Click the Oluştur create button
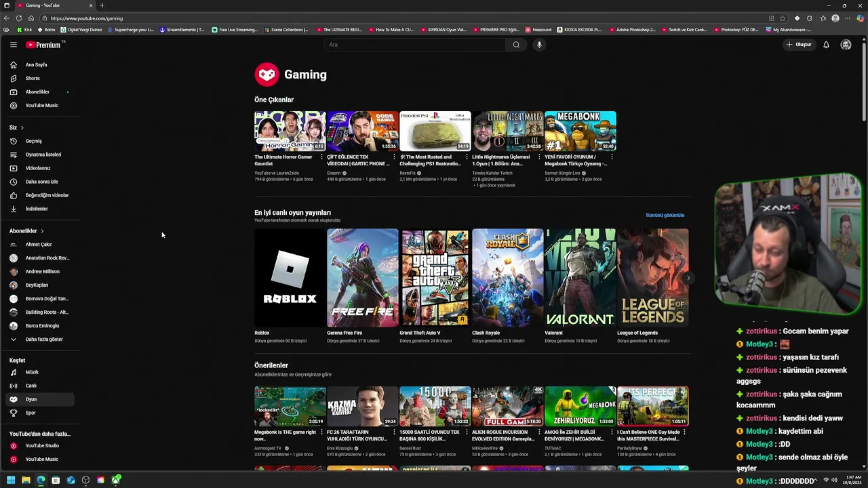The image size is (868, 488). tap(799, 45)
